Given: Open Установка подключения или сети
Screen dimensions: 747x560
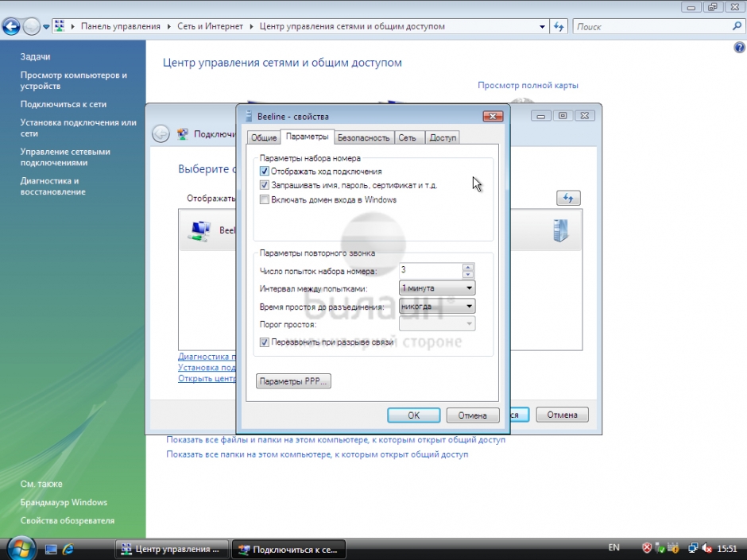Looking at the screenshot, I should (x=78, y=128).
